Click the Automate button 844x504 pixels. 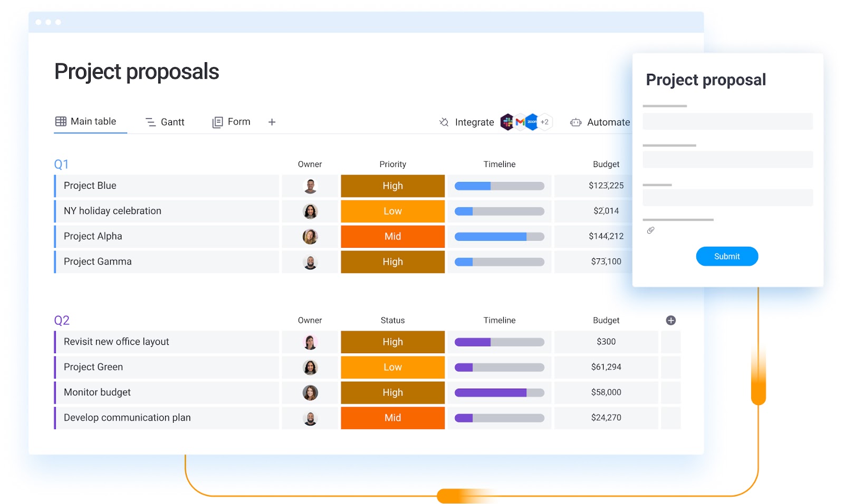pyautogui.click(x=600, y=122)
